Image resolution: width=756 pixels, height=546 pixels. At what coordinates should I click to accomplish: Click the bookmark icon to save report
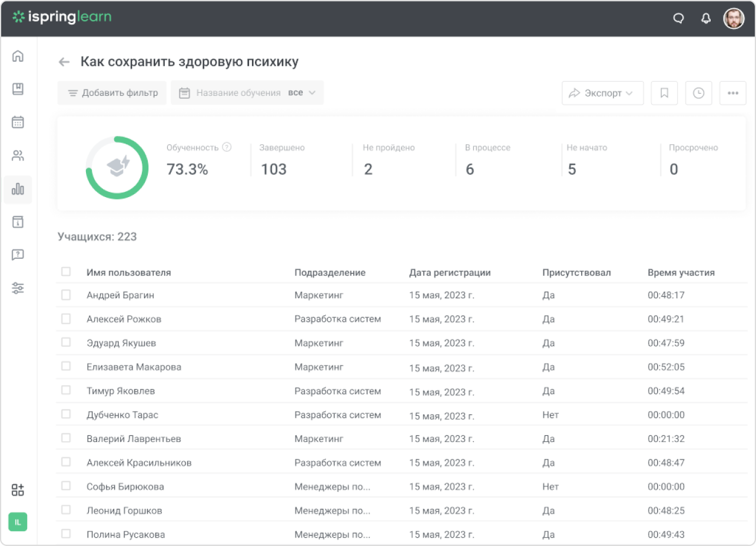pos(664,93)
